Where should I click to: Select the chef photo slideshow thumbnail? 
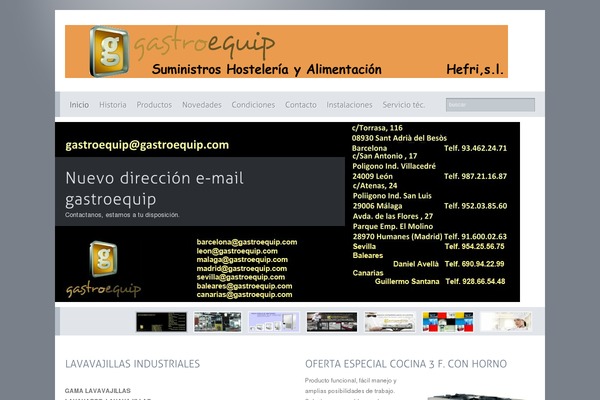pos(506,322)
